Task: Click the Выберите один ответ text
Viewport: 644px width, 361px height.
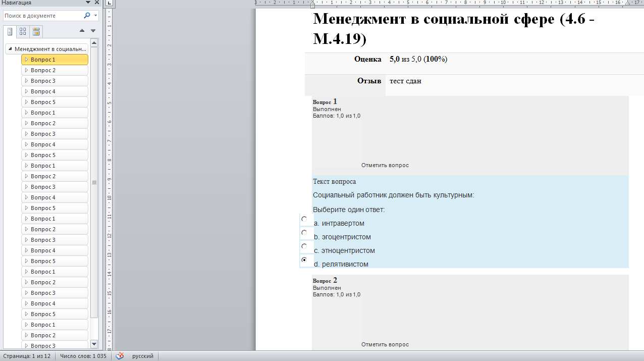Action: (349, 210)
